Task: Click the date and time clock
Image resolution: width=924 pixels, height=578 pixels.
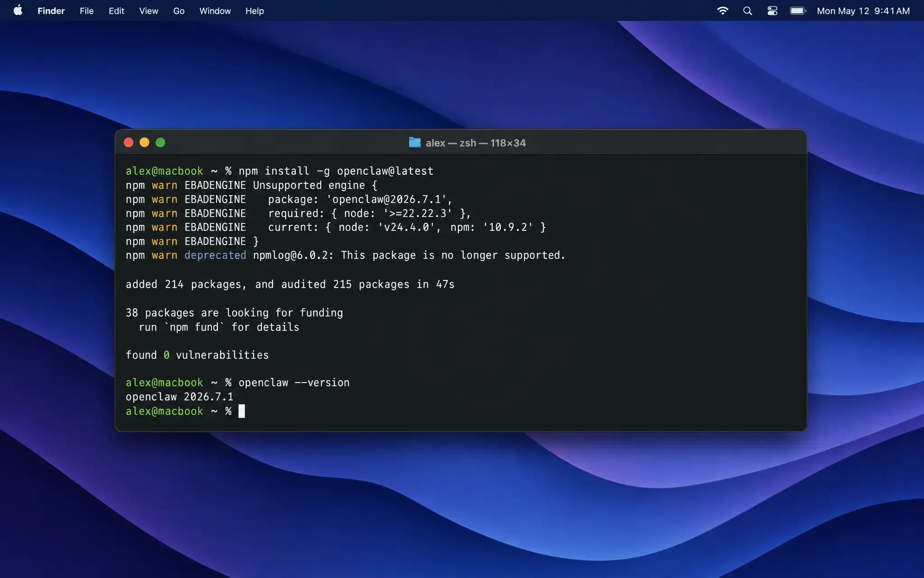Action: (863, 11)
